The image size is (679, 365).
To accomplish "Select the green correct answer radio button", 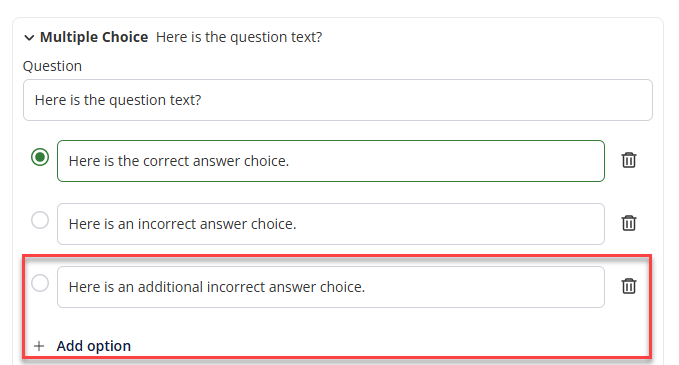I will (40, 157).
